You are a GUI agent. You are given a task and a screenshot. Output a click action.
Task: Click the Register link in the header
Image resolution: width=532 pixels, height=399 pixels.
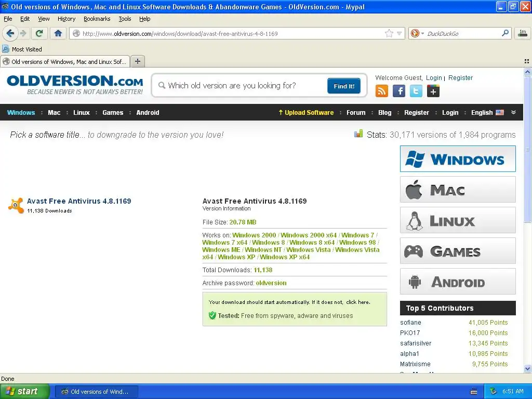[x=460, y=78]
